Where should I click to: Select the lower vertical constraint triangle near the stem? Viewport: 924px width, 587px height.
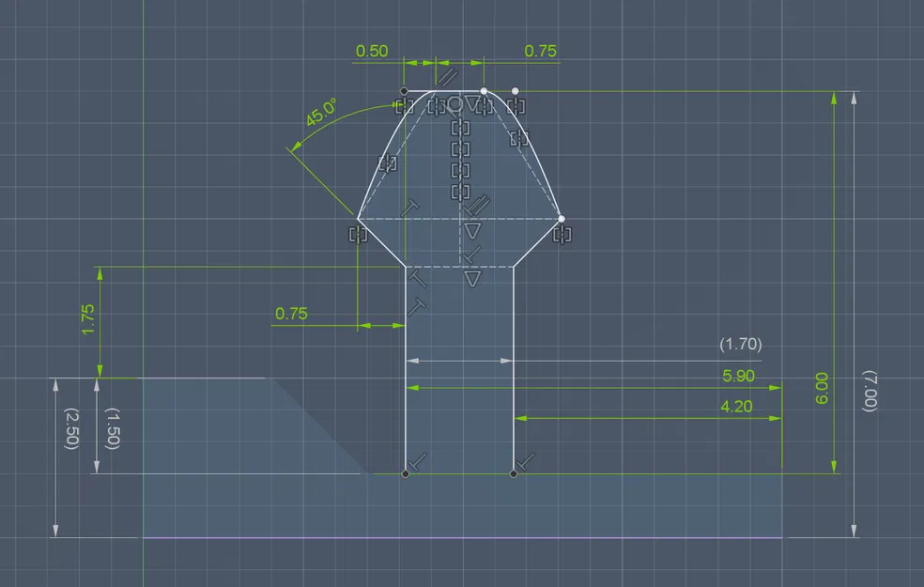tap(471, 277)
